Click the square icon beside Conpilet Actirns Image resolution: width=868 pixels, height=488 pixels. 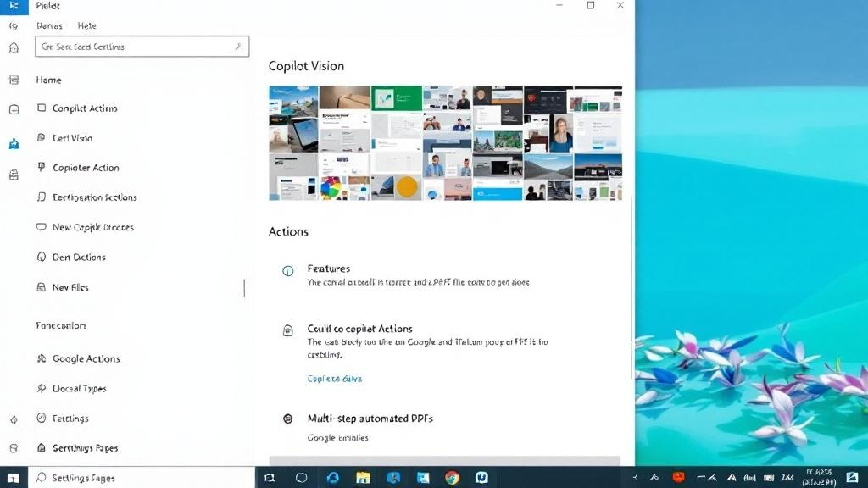[42, 108]
